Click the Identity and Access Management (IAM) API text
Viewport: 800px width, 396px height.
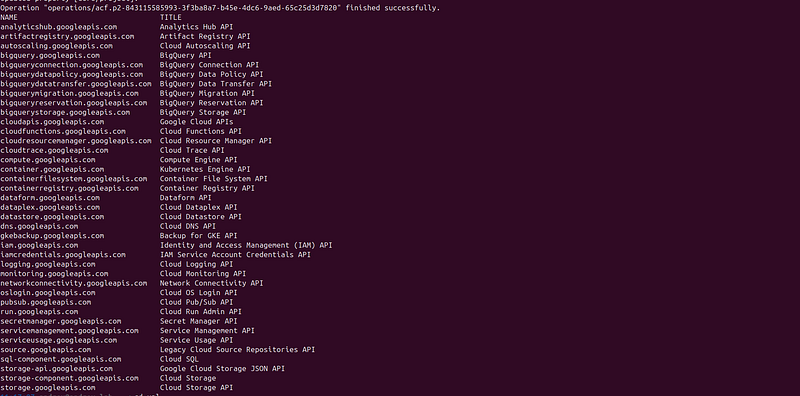(246, 245)
